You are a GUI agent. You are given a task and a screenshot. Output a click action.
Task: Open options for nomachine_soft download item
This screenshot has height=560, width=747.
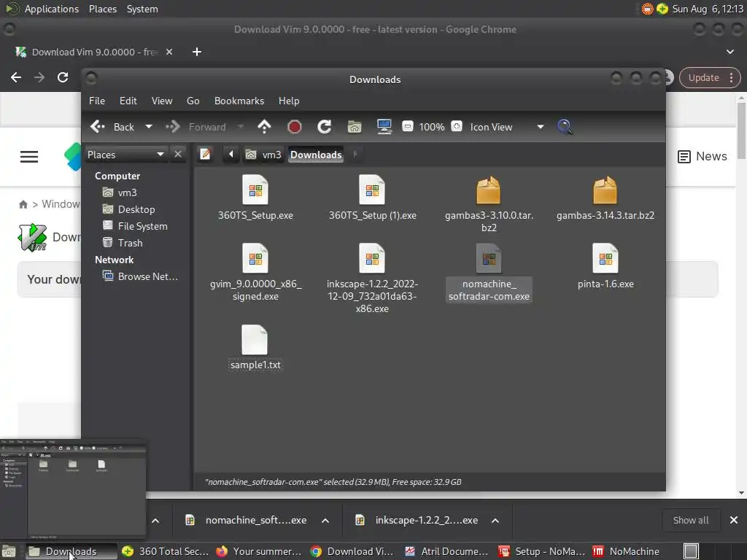pyautogui.click(x=325, y=521)
